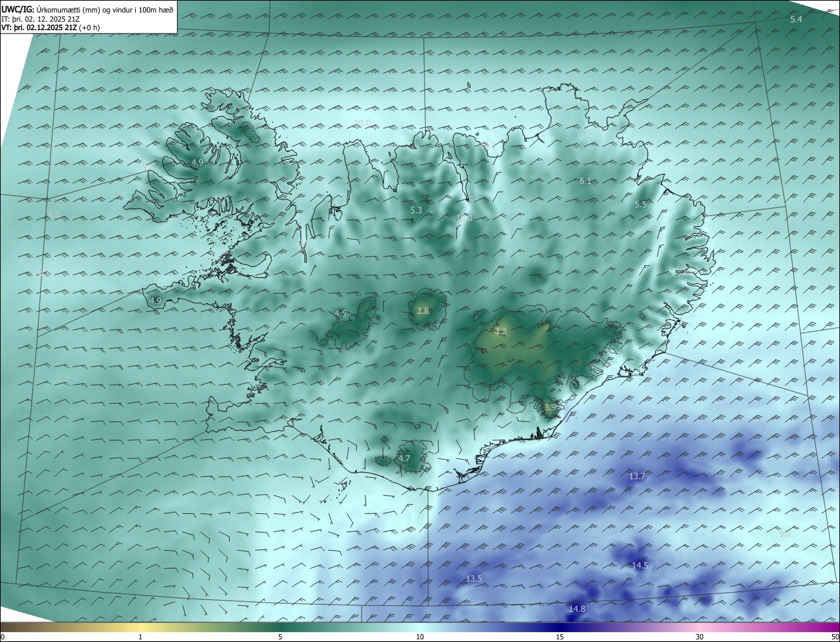Click the 3.9 value label near the southeast coast
Screen dimensions: 840x642
click(x=550, y=408)
